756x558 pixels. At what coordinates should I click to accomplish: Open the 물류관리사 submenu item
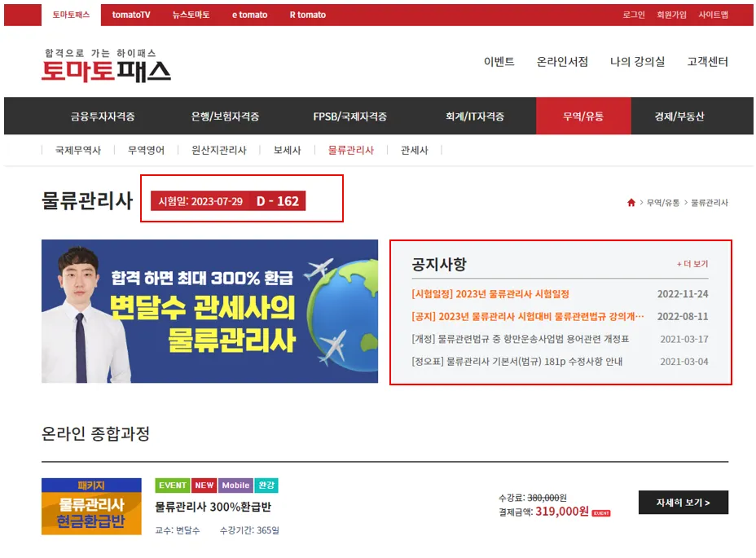[351, 151]
